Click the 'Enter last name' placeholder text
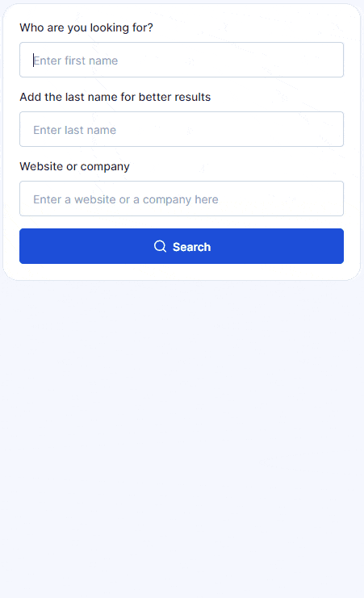364x598 pixels. (x=75, y=130)
